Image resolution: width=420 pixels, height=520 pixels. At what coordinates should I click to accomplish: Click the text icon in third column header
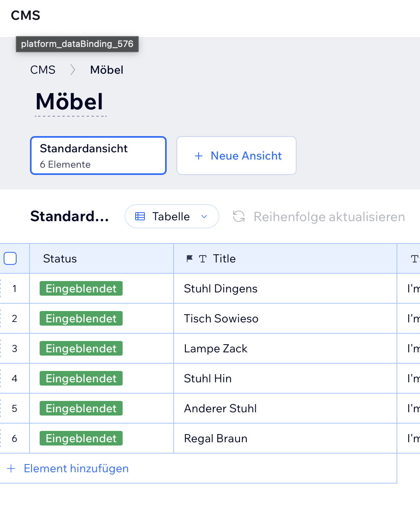tap(414, 259)
